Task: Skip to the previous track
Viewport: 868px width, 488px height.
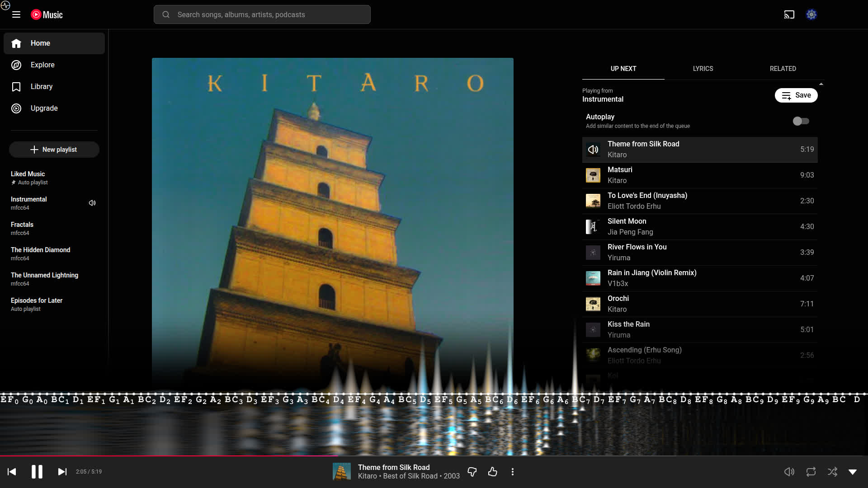Action: 12,472
